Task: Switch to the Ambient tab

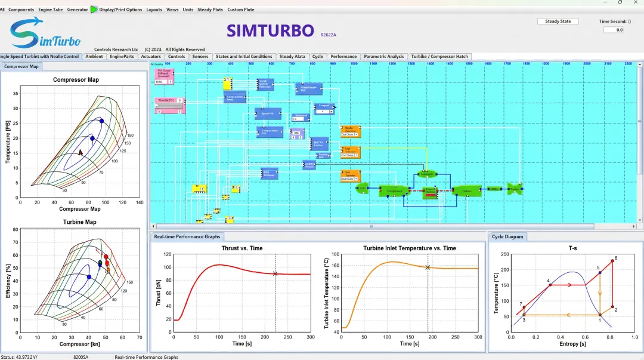Action: (94, 56)
